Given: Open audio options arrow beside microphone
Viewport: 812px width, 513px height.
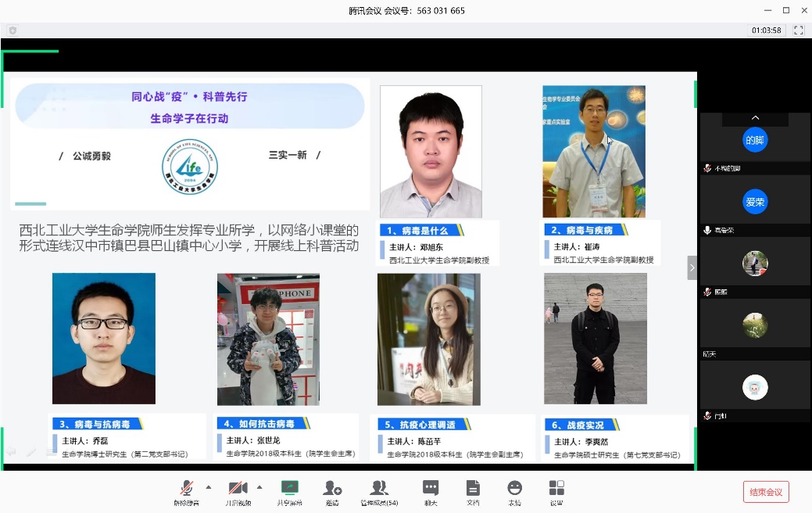Looking at the screenshot, I should pos(209,486).
